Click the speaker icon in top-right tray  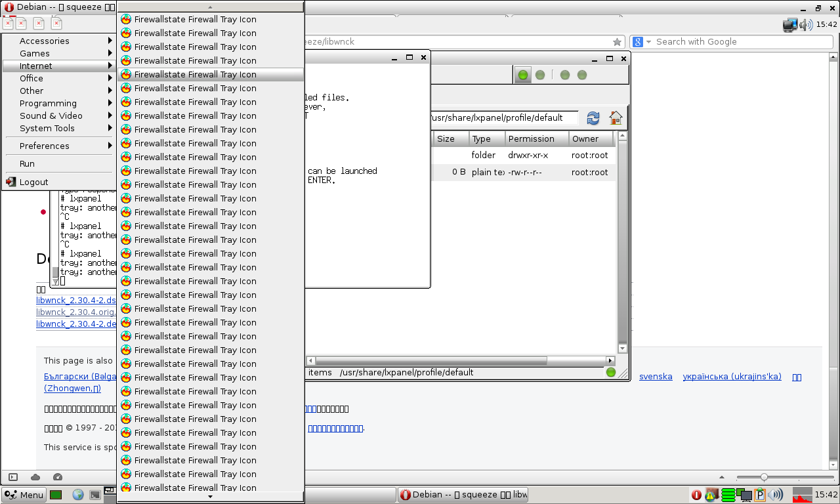(x=807, y=25)
